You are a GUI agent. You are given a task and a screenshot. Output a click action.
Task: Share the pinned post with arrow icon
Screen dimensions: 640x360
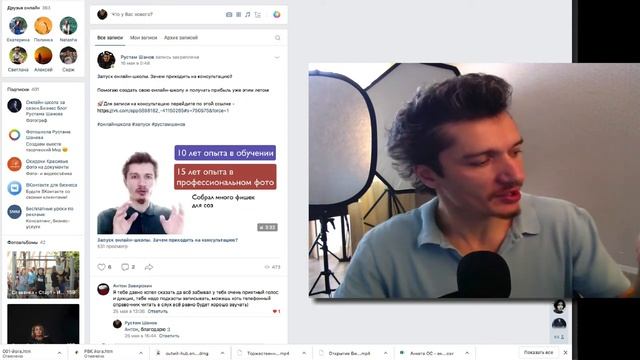(149, 267)
